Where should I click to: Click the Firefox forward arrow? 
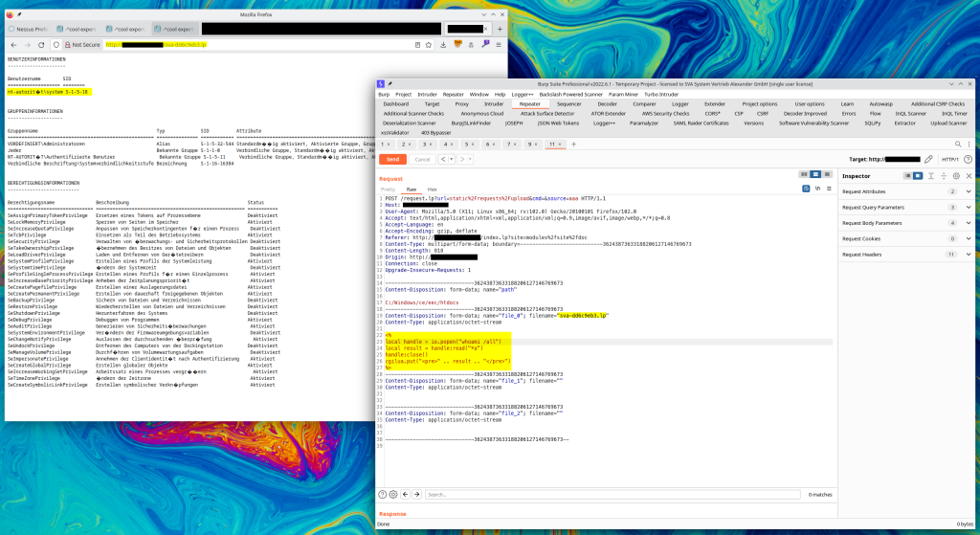[28, 45]
